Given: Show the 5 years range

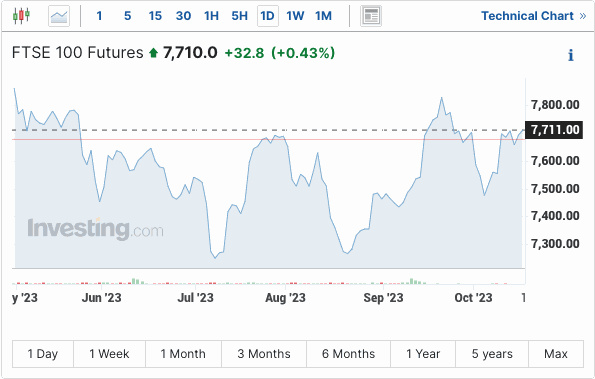Looking at the screenshot, I should click(492, 354).
